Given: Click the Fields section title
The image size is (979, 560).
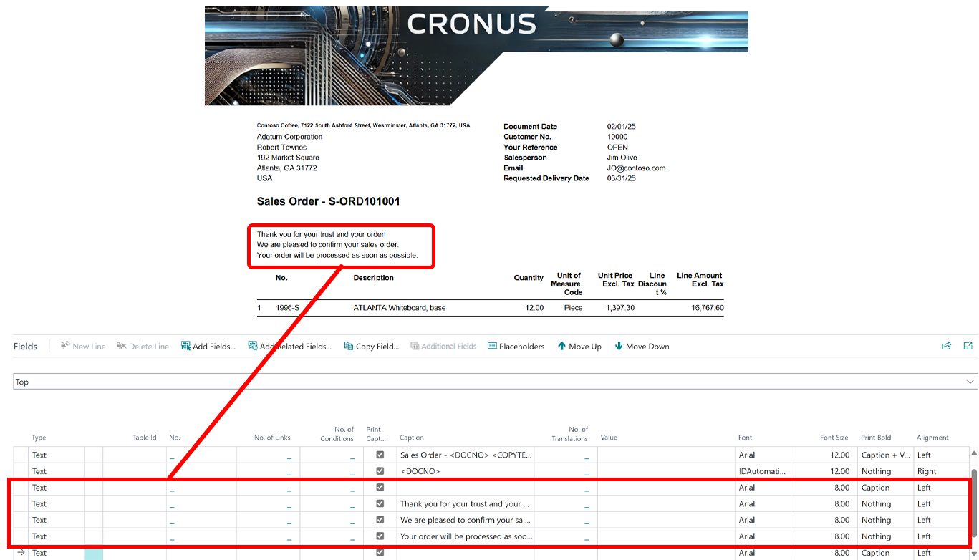Looking at the screenshot, I should (x=25, y=347).
